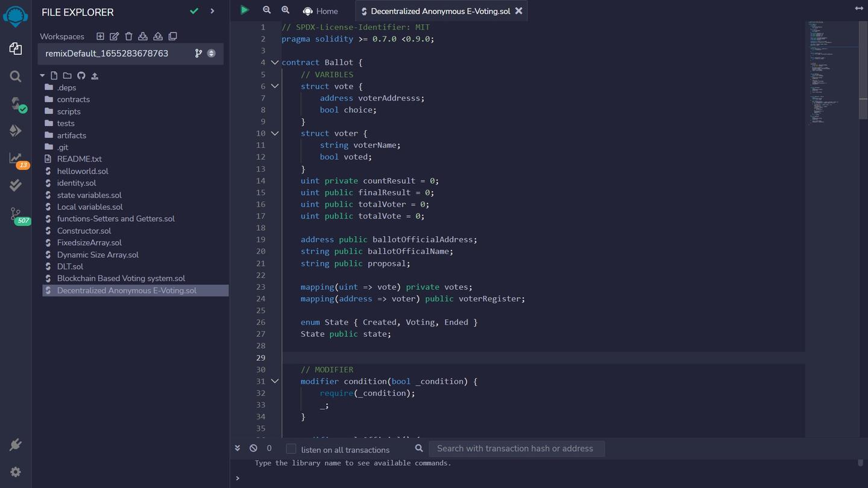Click the delete workspace trash icon
This screenshot has height=488, width=868.
(x=128, y=36)
